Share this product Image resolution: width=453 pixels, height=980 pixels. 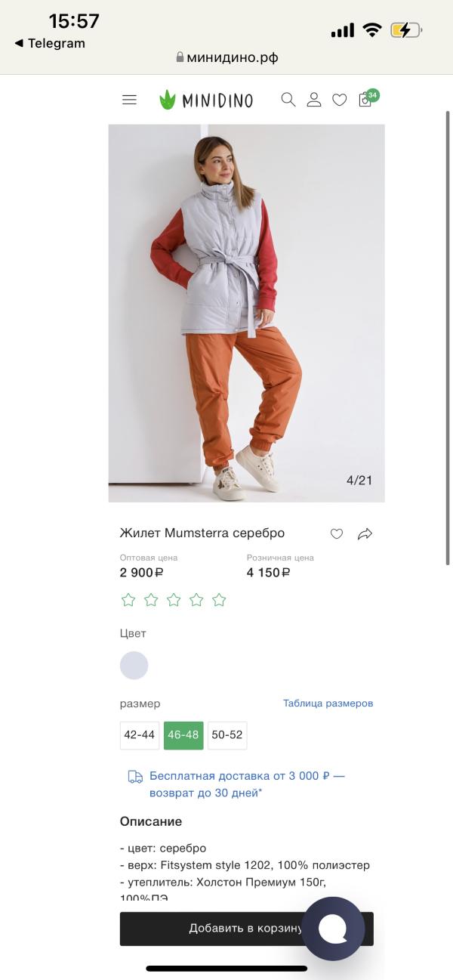[x=365, y=534]
